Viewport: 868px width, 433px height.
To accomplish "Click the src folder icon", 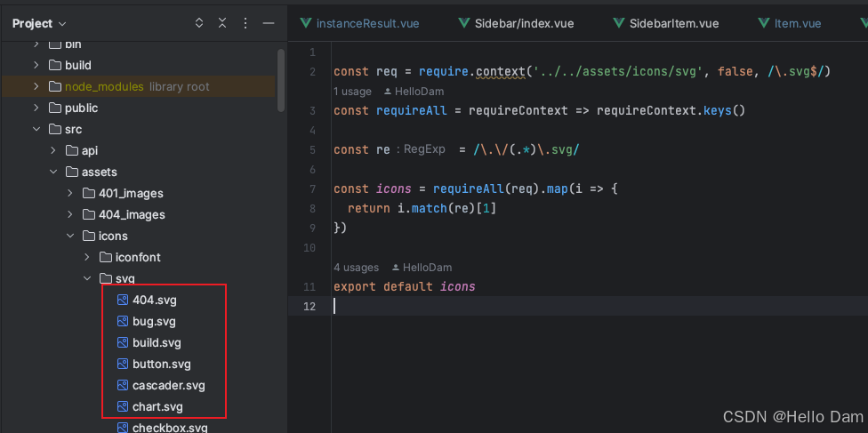I will tap(54, 130).
